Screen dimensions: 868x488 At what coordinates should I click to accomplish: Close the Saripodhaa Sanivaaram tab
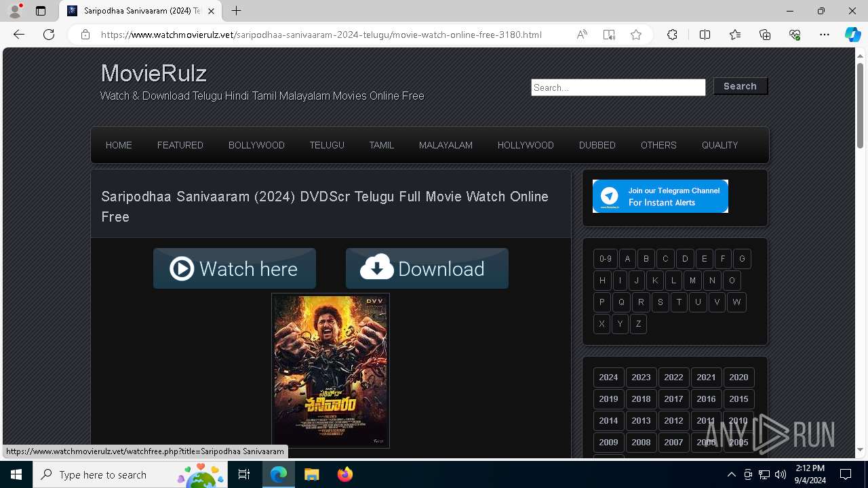(211, 11)
